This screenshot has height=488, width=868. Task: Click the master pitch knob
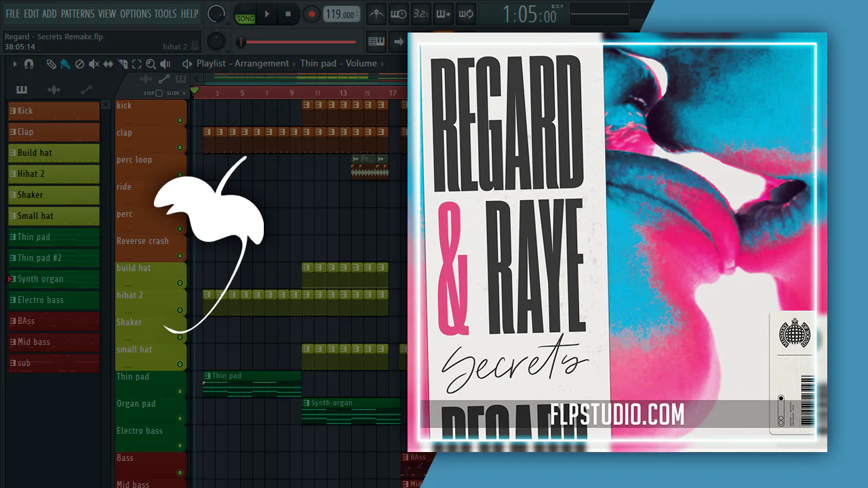(x=216, y=41)
